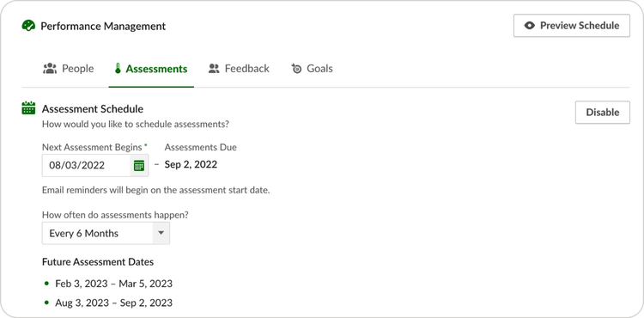This screenshot has width=644, height=318.
Task: Click the People group icon
Action: pyautogui.click(x=50, y=68)
